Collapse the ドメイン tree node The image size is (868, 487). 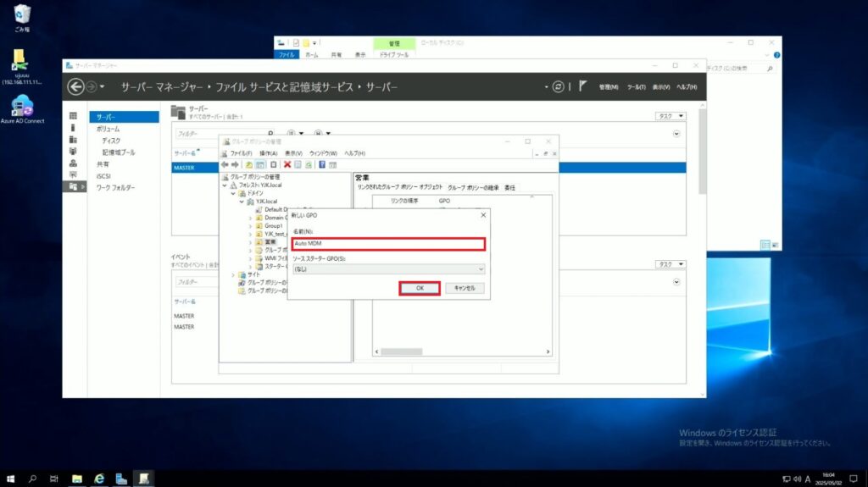[x=234, y=193]
